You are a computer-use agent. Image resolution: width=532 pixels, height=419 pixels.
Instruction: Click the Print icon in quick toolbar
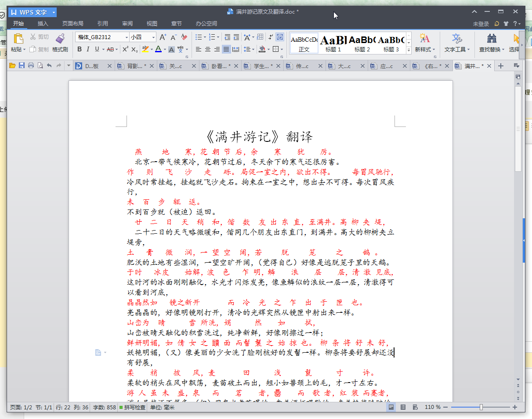point(31,66)
